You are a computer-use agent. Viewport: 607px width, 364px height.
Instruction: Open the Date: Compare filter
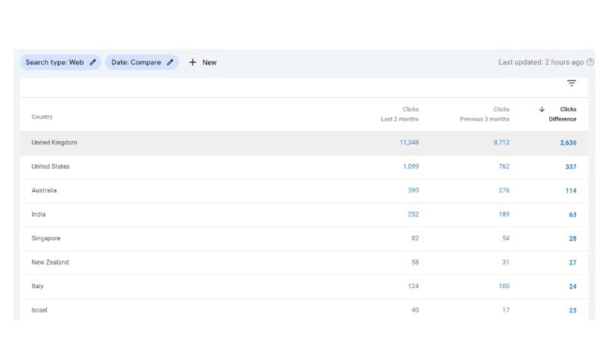137,63
